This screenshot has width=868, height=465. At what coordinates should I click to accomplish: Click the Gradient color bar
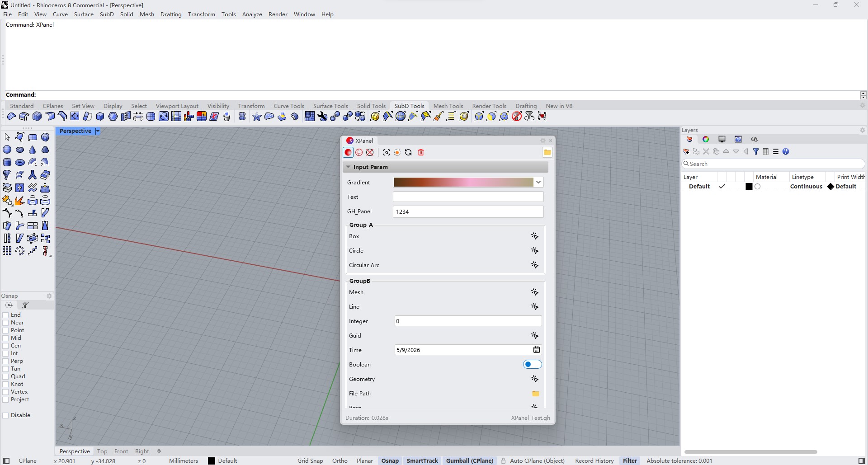(463, 182)
